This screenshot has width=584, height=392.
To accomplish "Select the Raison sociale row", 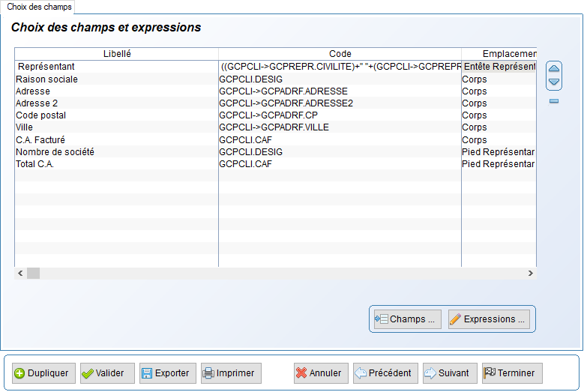I will 275,79.
